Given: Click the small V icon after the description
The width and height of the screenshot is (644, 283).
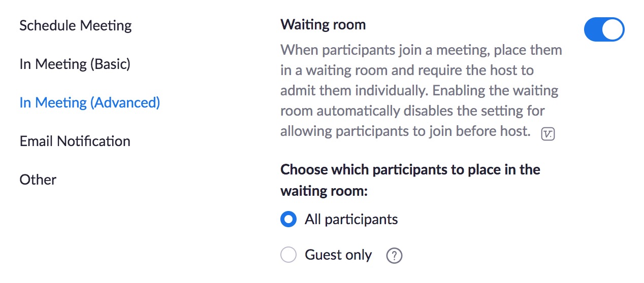Looking at the screenshot, I should click(548, 134).
